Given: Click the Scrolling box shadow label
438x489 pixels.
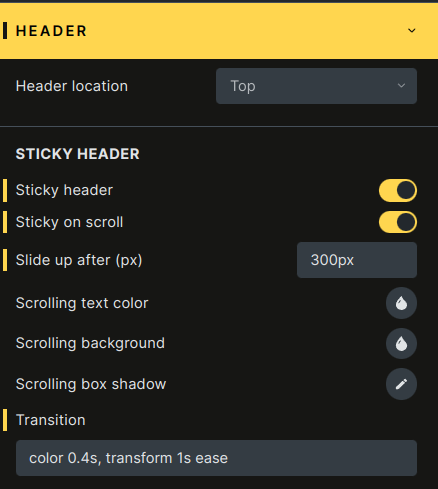Looking at the screenshot, I should (x=91, y=384).
